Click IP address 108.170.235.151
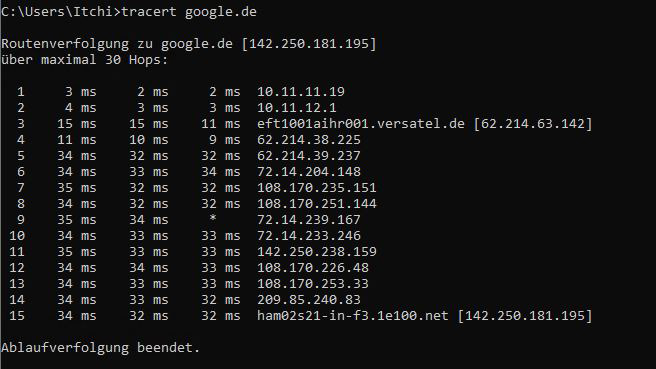656x369 pixels. [317, 187]
